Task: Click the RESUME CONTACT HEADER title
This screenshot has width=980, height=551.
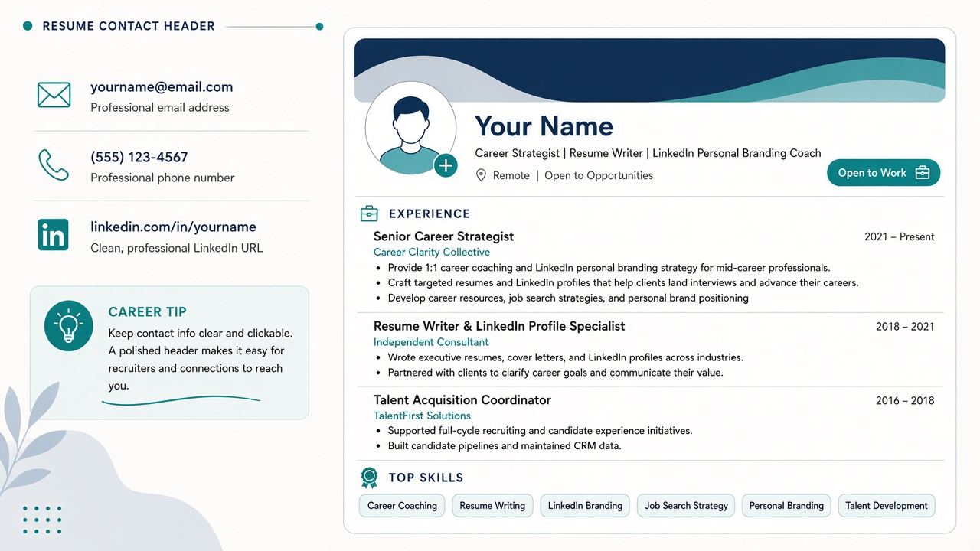Action: (x=129, y=26)
